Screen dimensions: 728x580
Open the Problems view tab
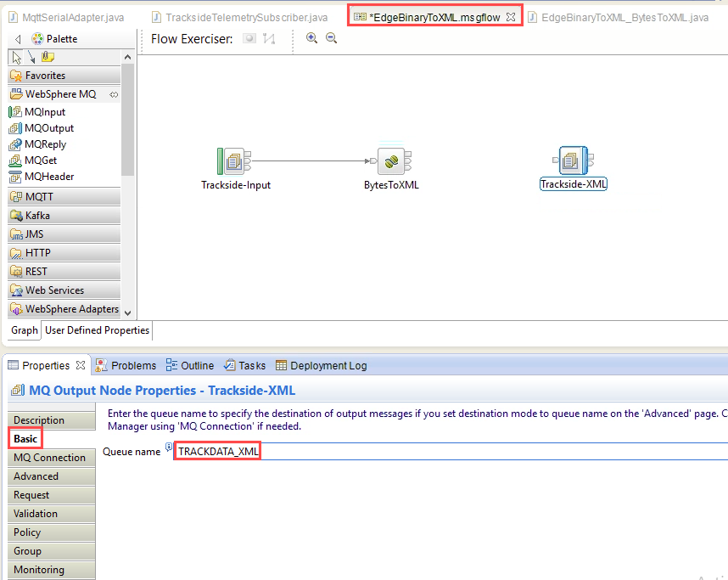[126, 366]
